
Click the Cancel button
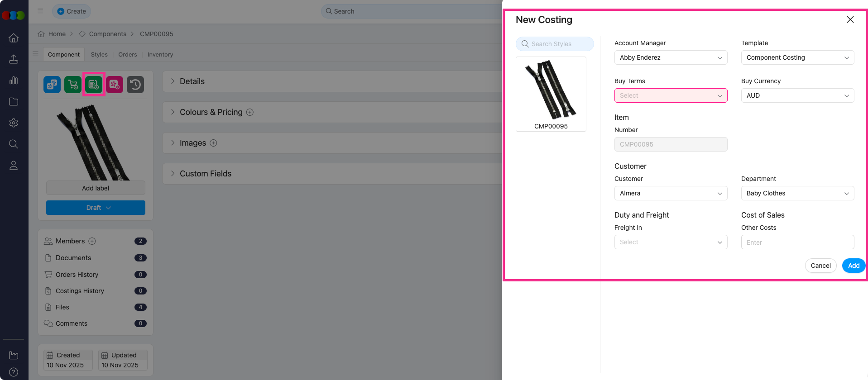(820, 266)
